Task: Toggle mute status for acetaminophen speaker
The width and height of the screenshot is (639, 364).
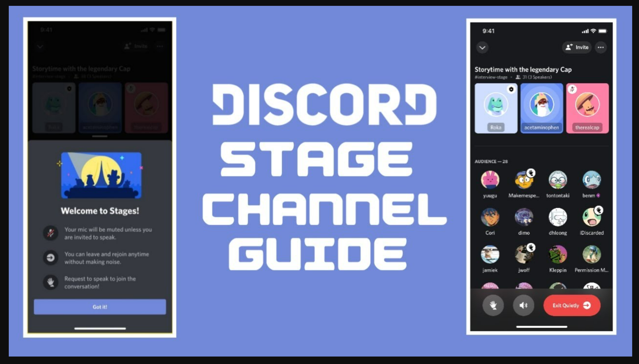Action: pyautogui.click(x=541, y=107)
